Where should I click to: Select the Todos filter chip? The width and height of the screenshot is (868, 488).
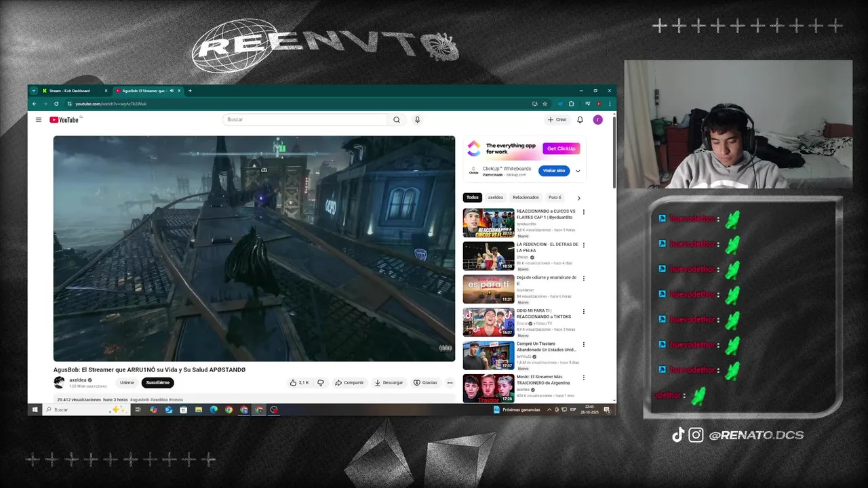point(473,198)
